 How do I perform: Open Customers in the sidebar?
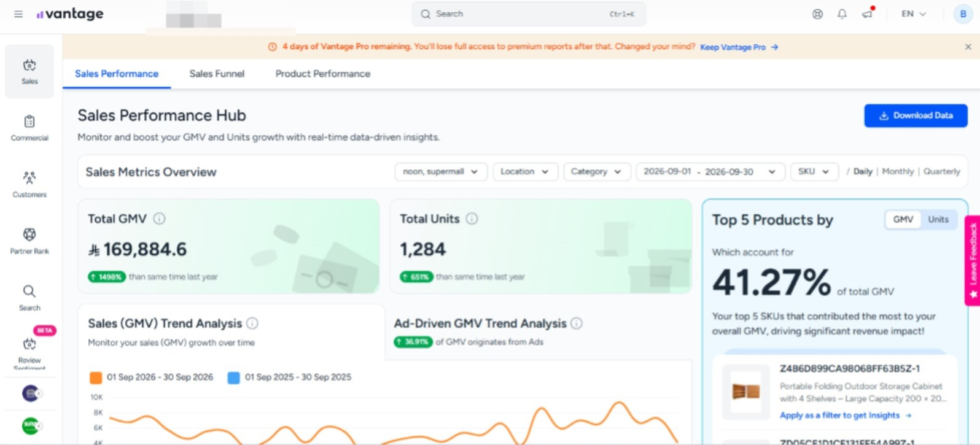[29, 185]
